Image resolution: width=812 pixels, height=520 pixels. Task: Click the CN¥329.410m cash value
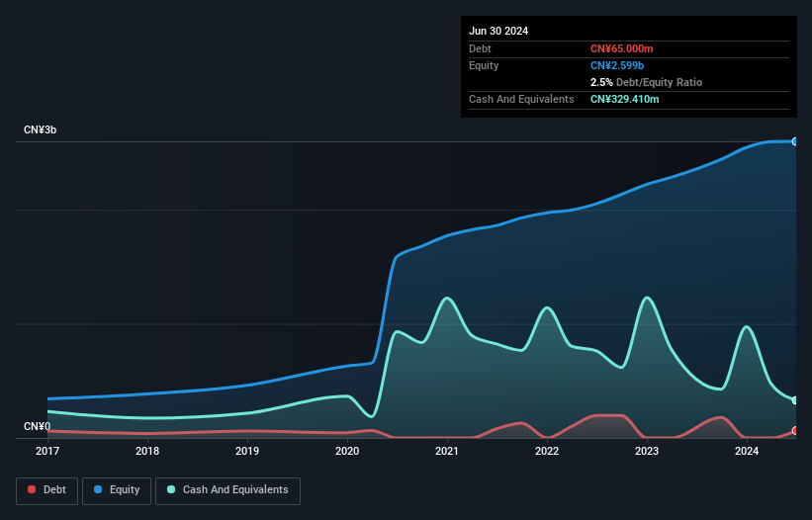[x=624, y=99]
